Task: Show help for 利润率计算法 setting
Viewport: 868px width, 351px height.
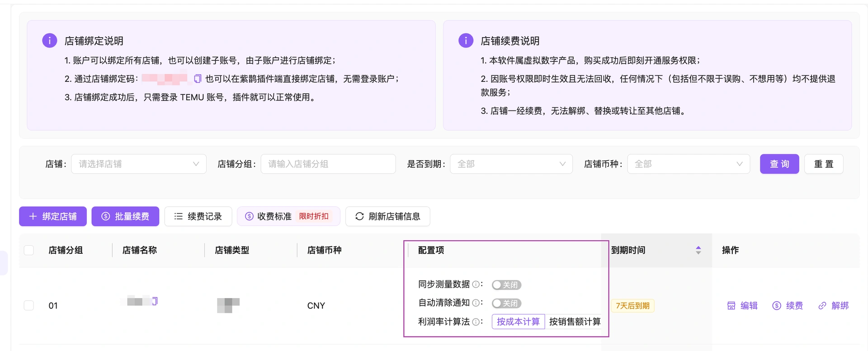Action: [476, 322]
